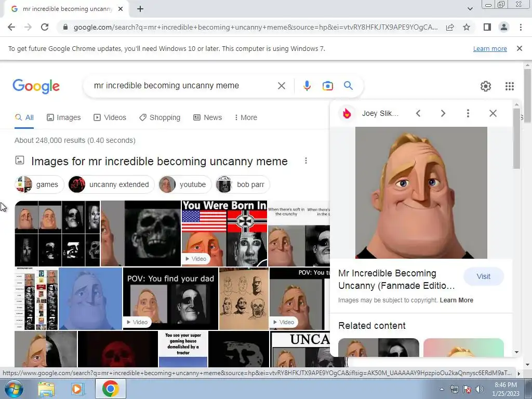Open the Windows Start button
The height and width of the screenshot is (399, 532).
pyautogui.click(x=14, y=389)
